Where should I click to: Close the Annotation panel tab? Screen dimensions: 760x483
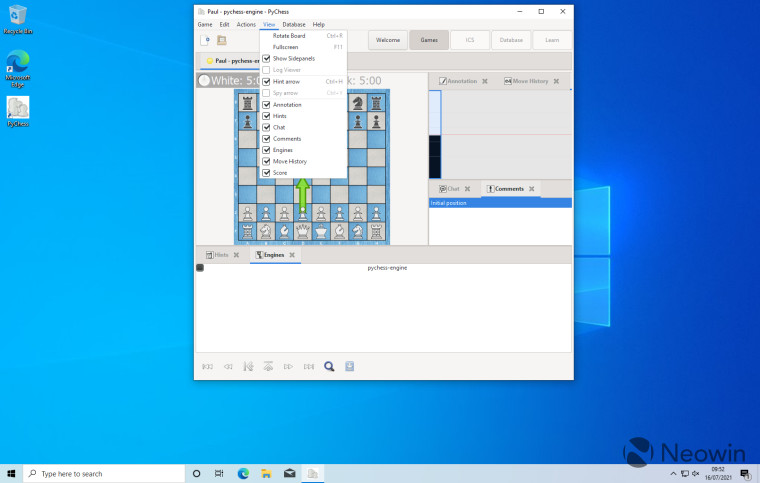pyautogui.click(x=485, y=81)
